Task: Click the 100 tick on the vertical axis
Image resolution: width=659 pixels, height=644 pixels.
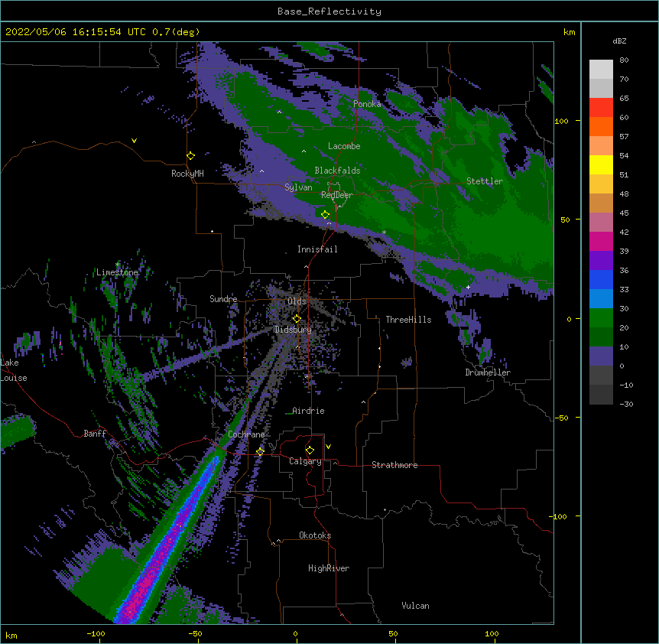Action: 561,121
